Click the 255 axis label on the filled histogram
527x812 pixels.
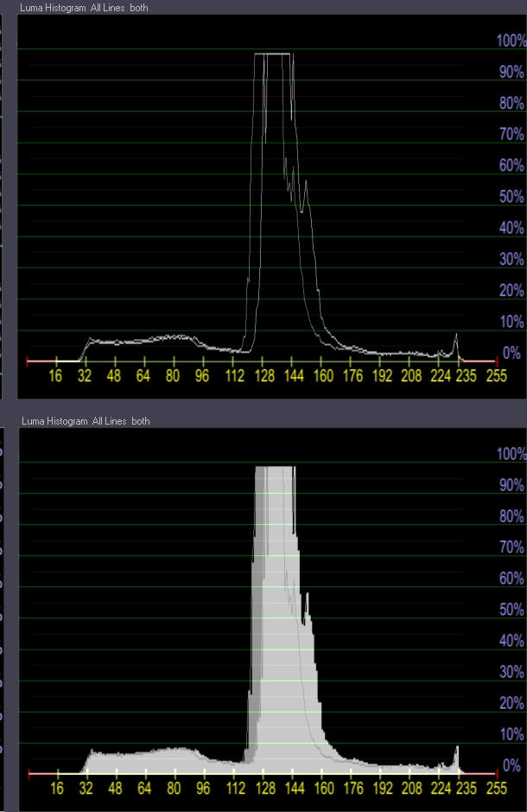(x=497, y=788)
